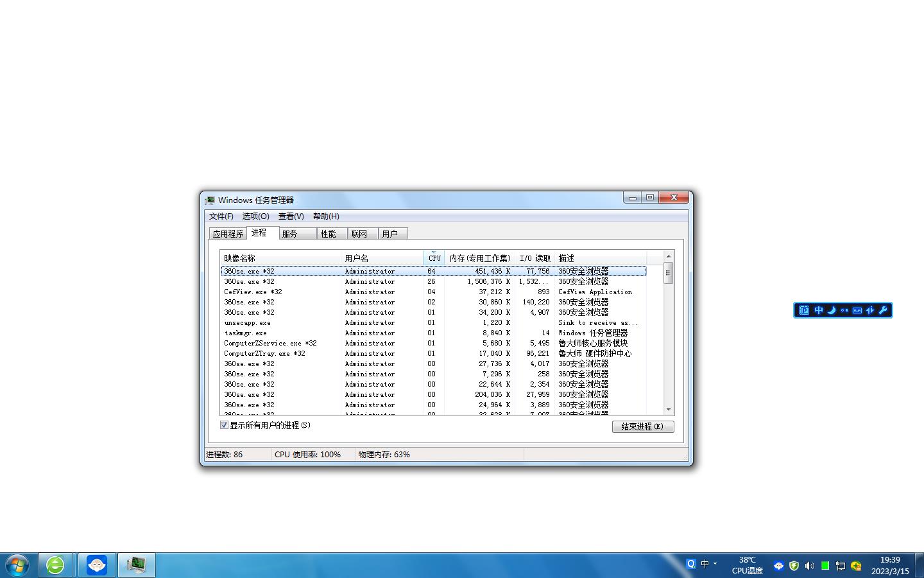Select the taskmgr.exe process
924x578 pixels.
pyautogui.click(x=433, y=333)
